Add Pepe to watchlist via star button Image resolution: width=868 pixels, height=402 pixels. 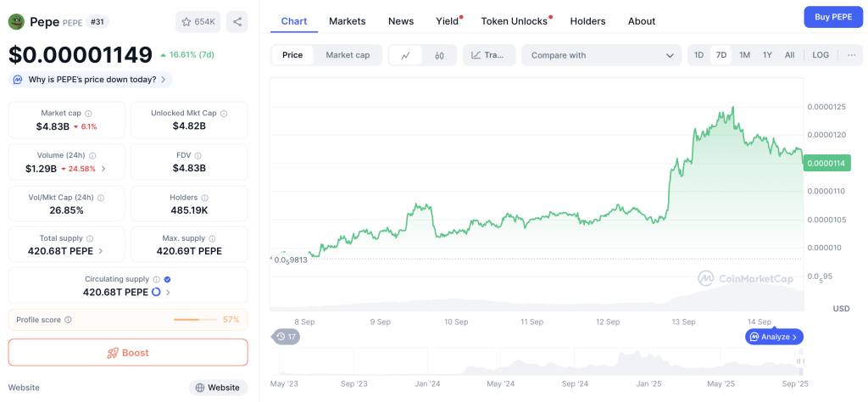point(198,21)
